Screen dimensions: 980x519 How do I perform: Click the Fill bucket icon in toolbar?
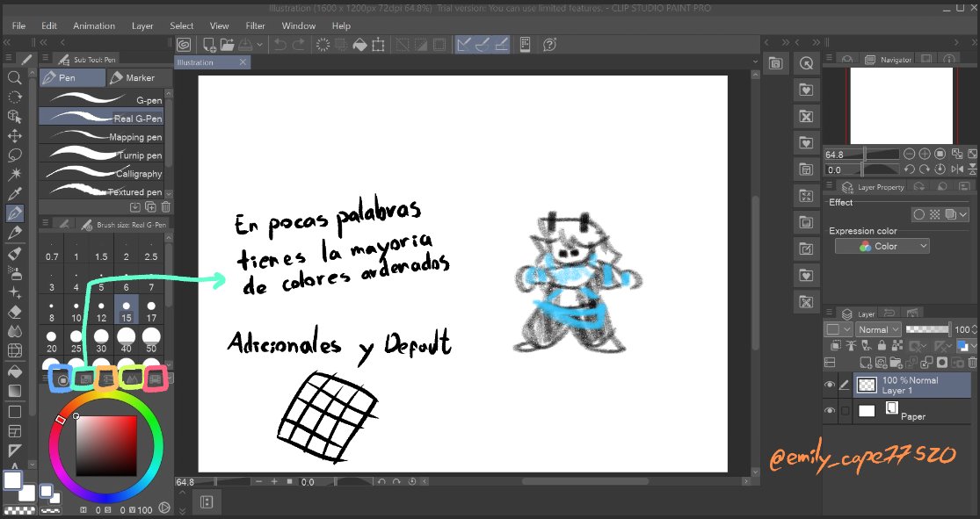coord(360,45)
